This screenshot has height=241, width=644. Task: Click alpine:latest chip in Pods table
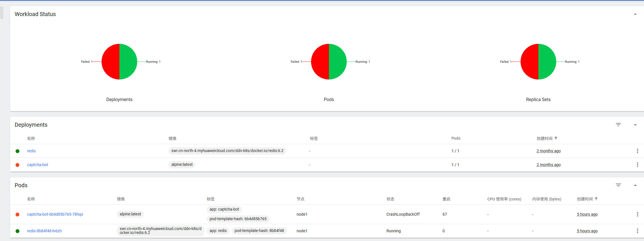[x=130, y=214]
